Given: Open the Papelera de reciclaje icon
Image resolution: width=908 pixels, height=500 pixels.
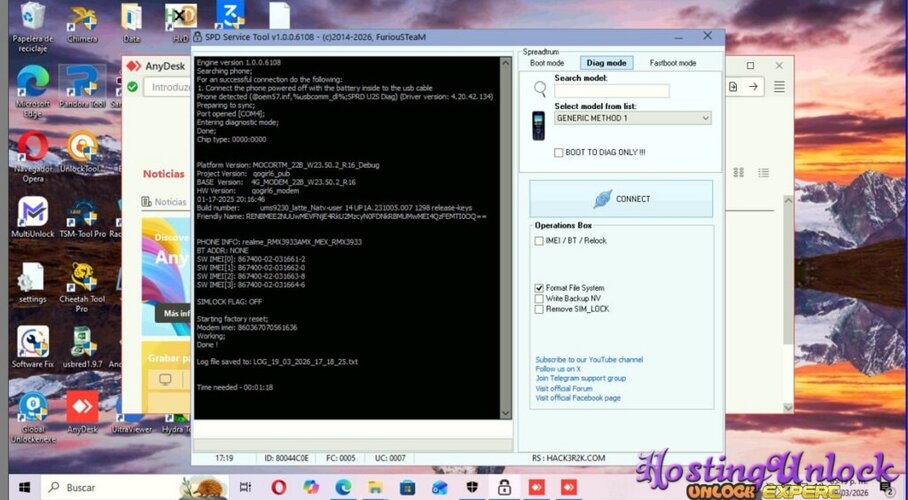Looking at the screenshot, I should pos(32,19).
